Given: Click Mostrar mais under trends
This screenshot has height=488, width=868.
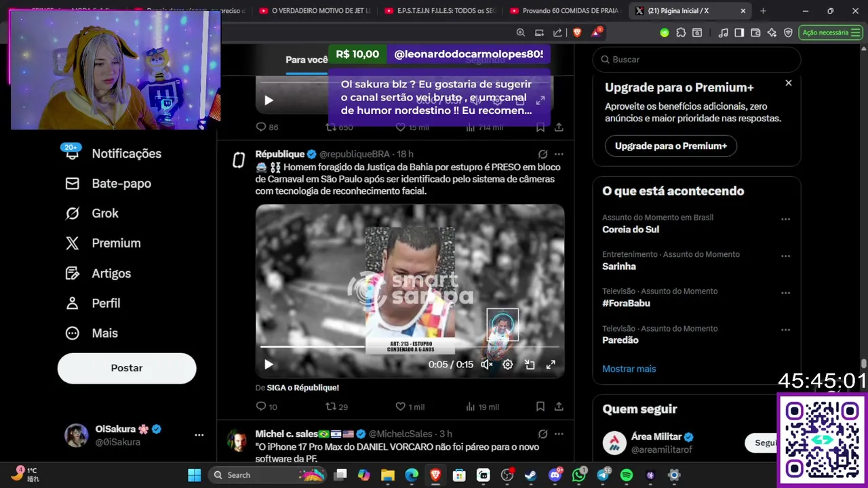Looking at the screenshot, I should pyautogui.click(x=629, y=369).
